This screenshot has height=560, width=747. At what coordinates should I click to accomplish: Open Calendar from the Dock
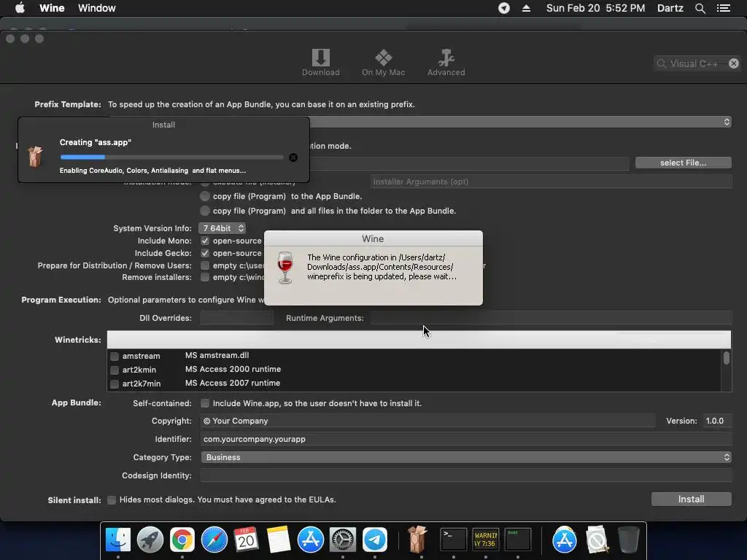coord(247,540)
